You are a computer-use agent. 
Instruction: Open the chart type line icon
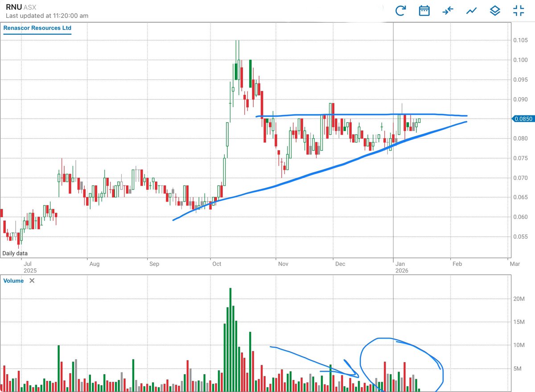(471, 11)
